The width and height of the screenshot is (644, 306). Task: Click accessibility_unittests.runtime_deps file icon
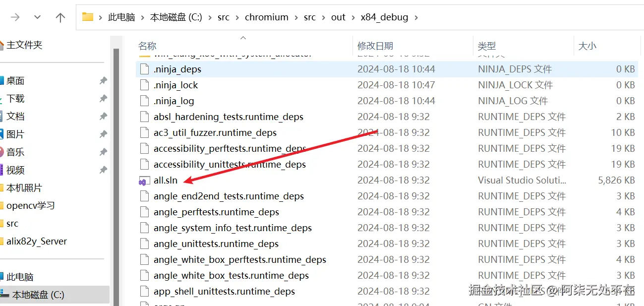(x=144, y=165)
